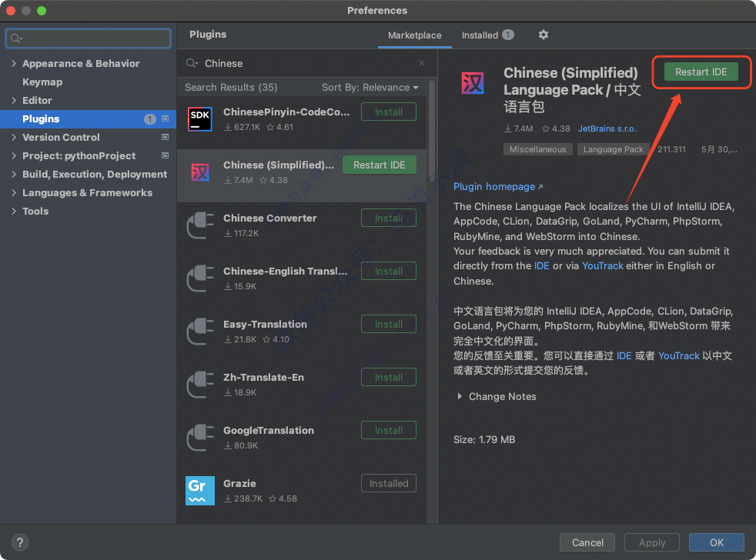Click the Chinese-English Translate plug icon
The height and width of the screenshot is (560, 756).
[201, 278]
